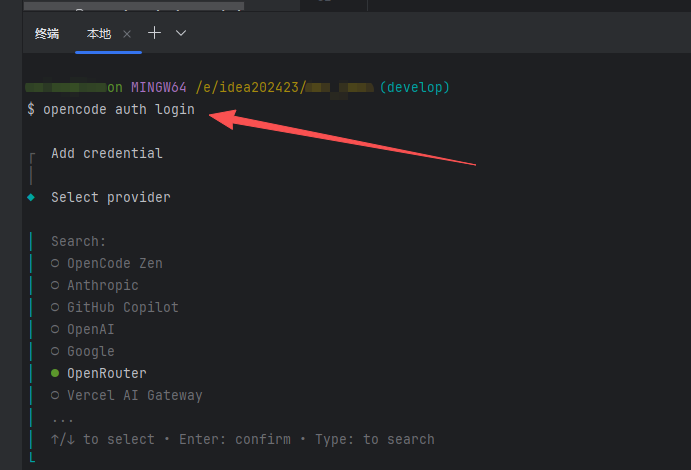Select the OpenCode Zen provider option
Screen dimensions: 691x470
pyautogui.click(x=114, y=263)
